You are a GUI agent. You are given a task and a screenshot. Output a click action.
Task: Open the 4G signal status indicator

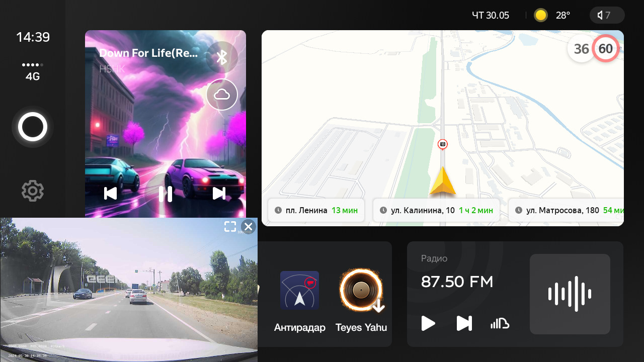33,72
